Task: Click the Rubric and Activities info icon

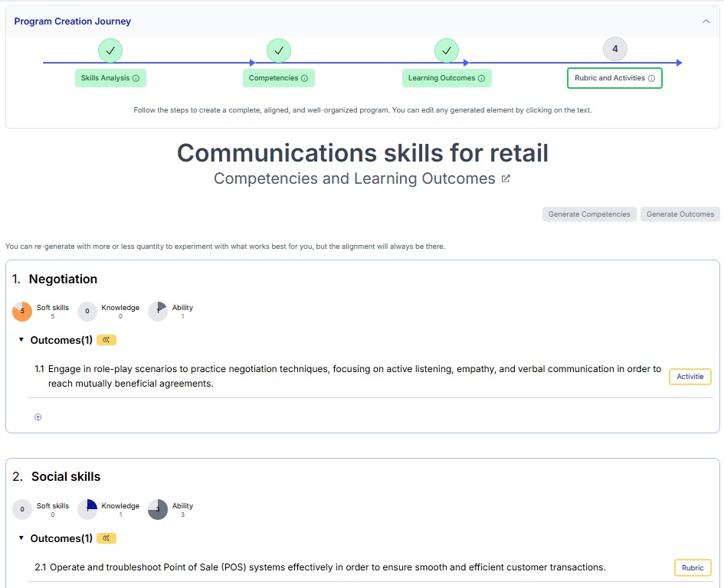Action: (x=653, y=77)
